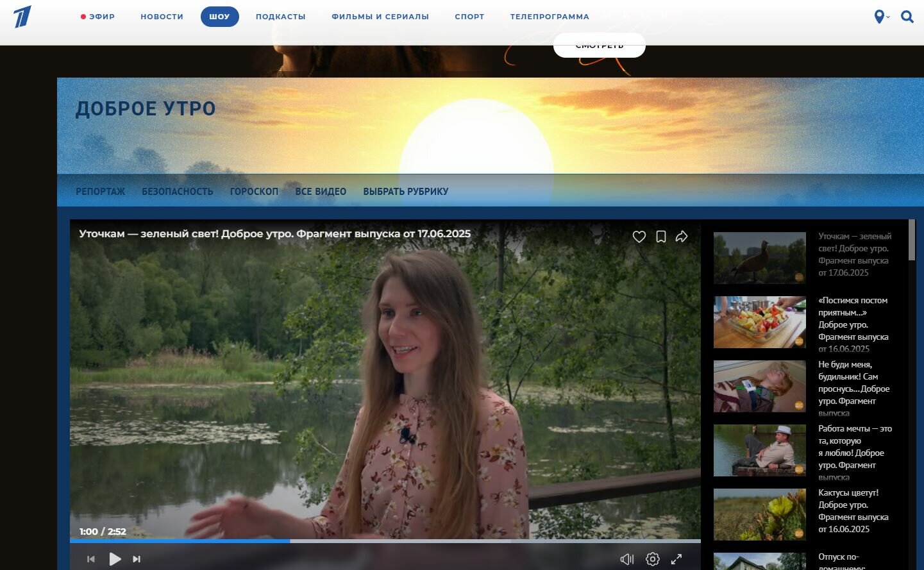Open the Телепрограмма schedule
The height and width of the screenshot is (570, 924).
550,17
